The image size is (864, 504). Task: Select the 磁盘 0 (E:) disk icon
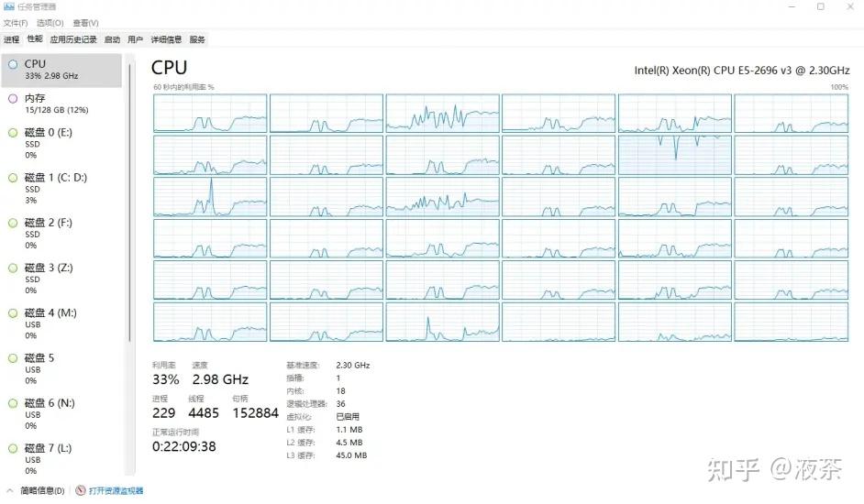[x=13, y=133]
